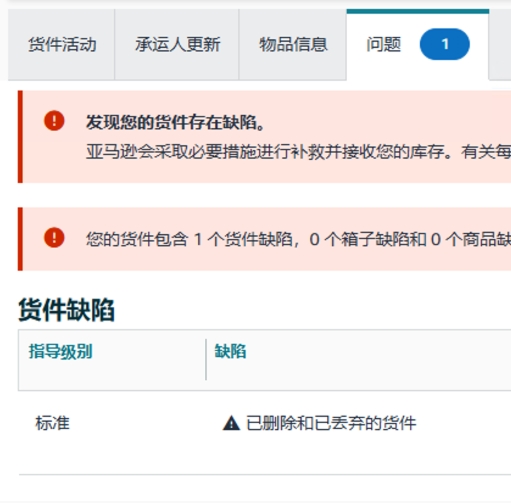
Task: Click the 缺陷 column header
Action: 230,351
